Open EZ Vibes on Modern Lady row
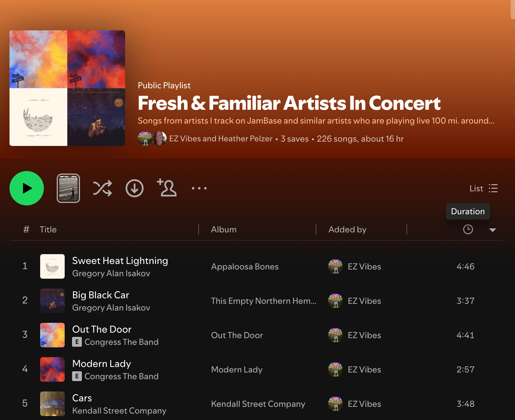This screenshot has height=420, width=515. tap(364, 370)
